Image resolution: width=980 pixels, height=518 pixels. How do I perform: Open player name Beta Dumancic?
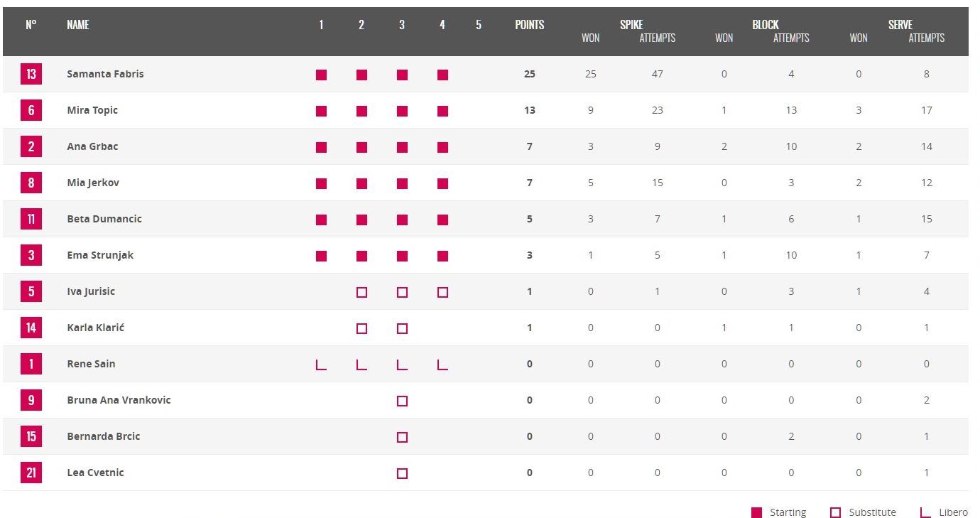(x=104, y=219)
